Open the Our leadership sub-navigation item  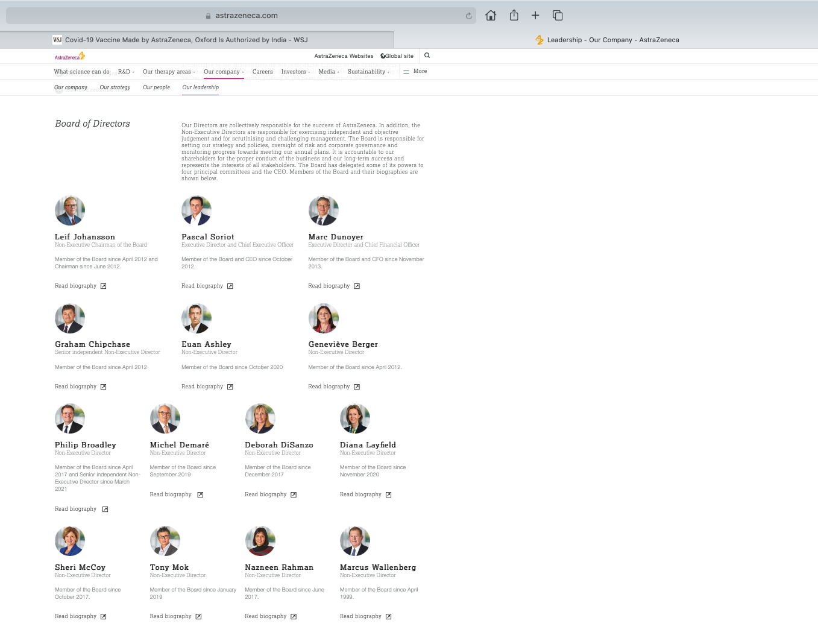(x=201, y=87)
